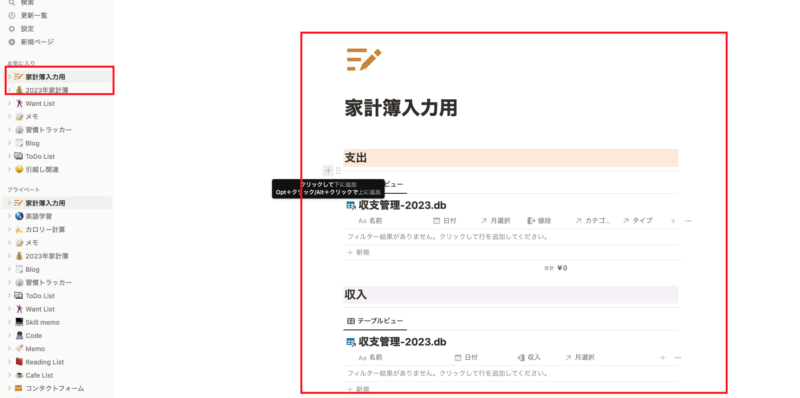This screenshot has height=398, width=800.
Task: Click empty-filter message in 収入 table
Action: pos(447,374)
